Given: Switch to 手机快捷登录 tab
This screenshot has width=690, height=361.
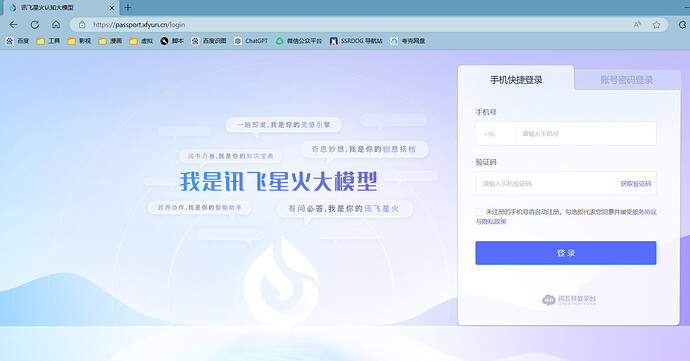Looking at the screenshot, I should (x=516, y=80).
